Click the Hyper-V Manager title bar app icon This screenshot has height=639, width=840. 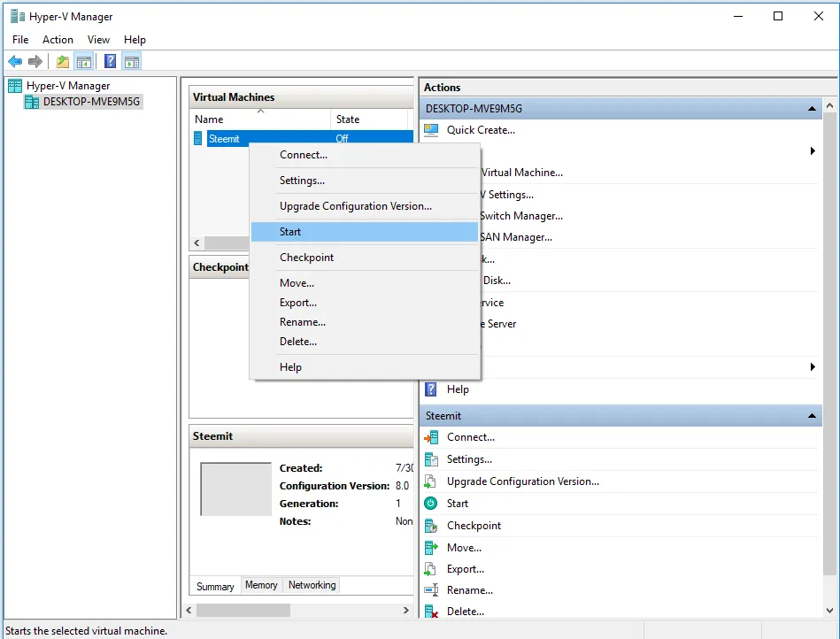pos(18,17)
